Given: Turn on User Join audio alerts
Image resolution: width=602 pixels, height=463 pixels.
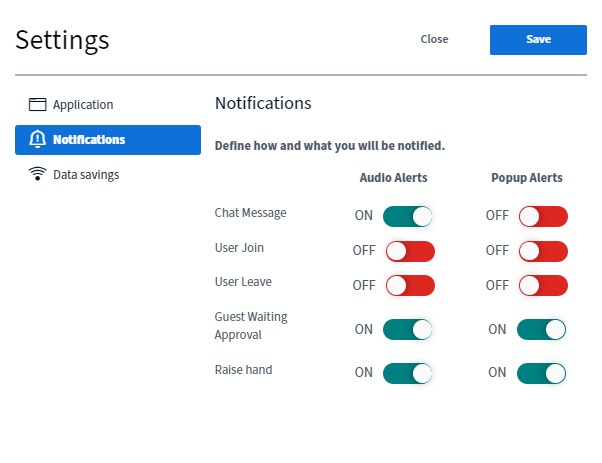Looking at the screenshot, I should [x=410, y=251].
